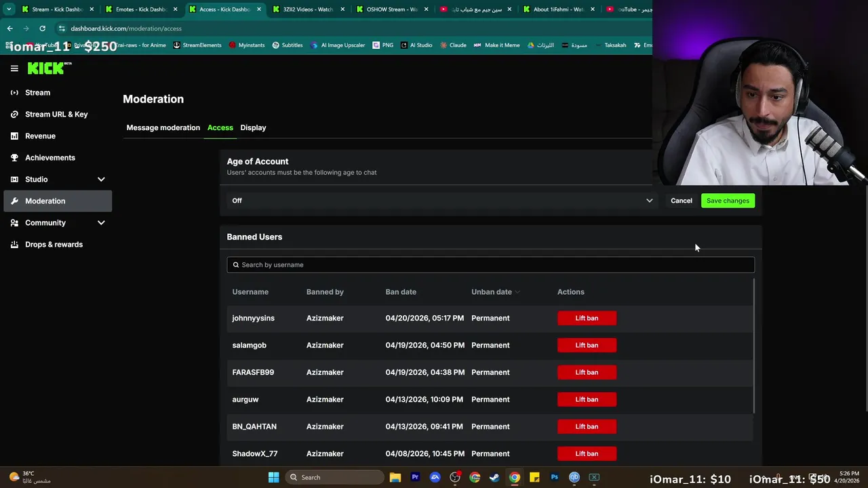This screenshot has width=868, height=488.
Task: Open Myinstants bookmark
Action: click(x=247, y=45)
